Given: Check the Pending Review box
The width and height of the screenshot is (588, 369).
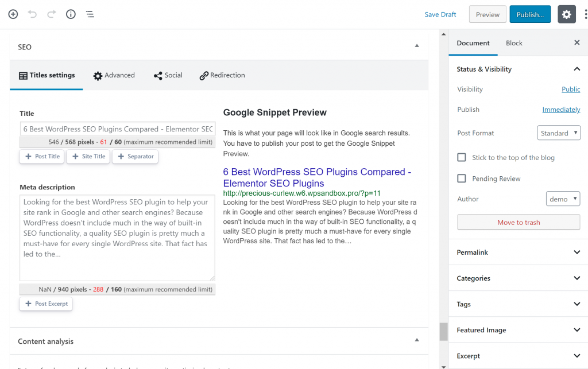Looking at the screenshot, I should [462, 178].
